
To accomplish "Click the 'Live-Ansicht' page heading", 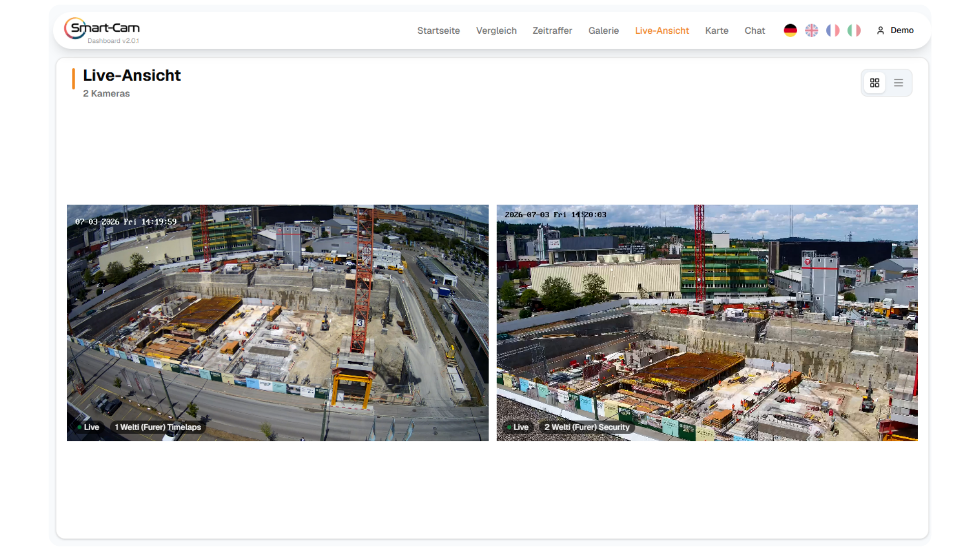I will (132, 76).
